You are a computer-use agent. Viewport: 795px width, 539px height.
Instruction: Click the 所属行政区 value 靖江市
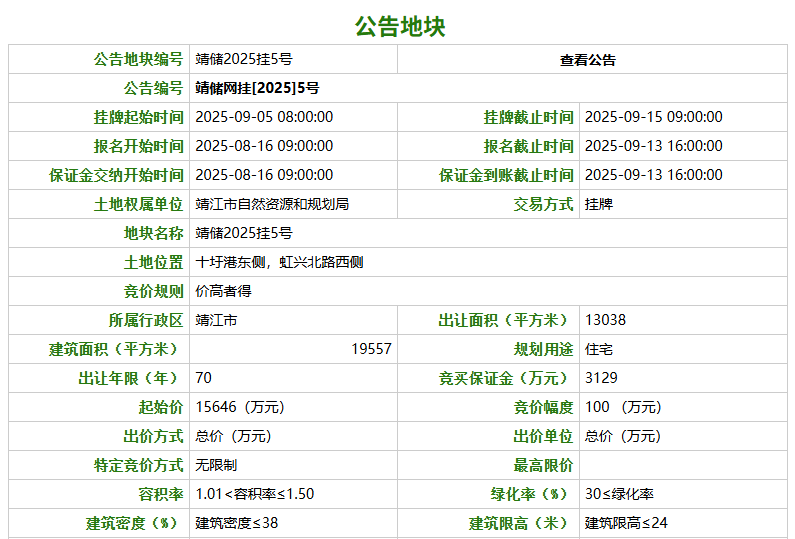(216, 320)
